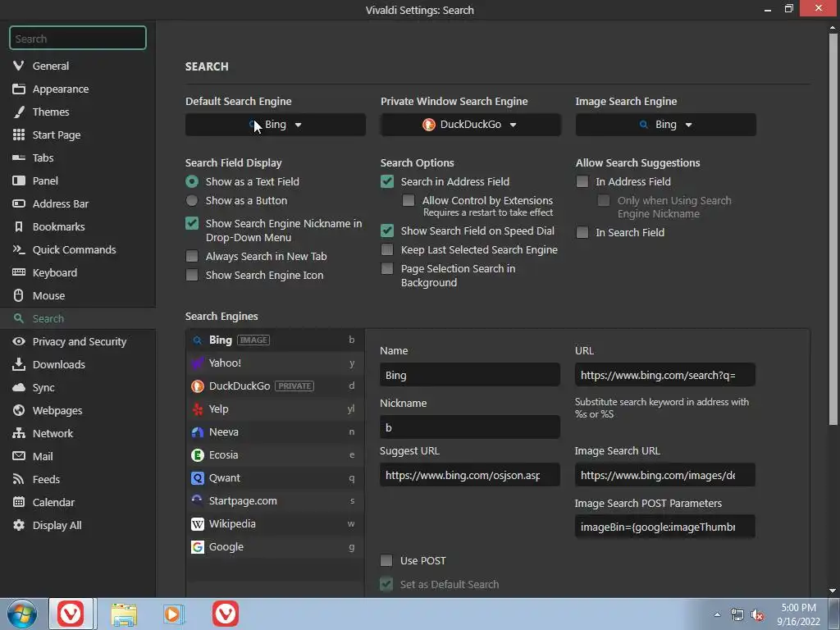Select Yelp in search engines list
Image resolution: width=840 pixels, height=630 pixels.
pyautogui.click(x=276, y=409)
